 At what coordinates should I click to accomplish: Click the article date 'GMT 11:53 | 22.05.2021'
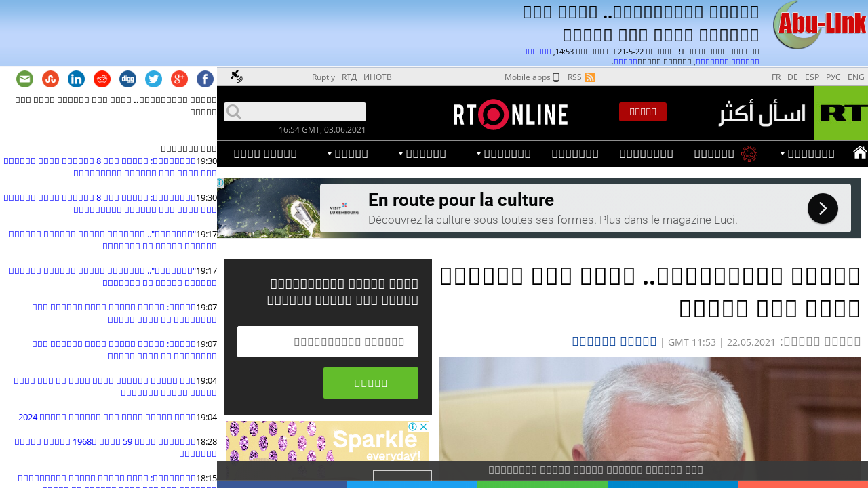(722, 342)
